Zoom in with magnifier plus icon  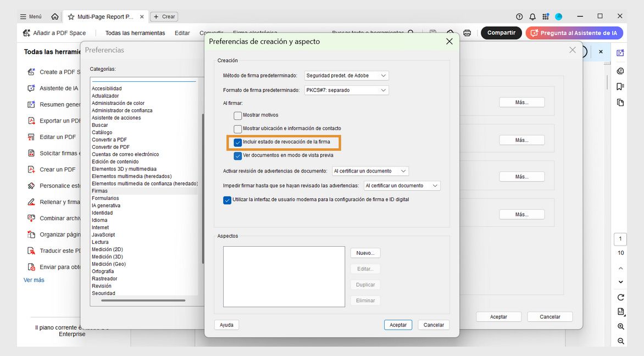pyautogui.click(x=620, y=326)
